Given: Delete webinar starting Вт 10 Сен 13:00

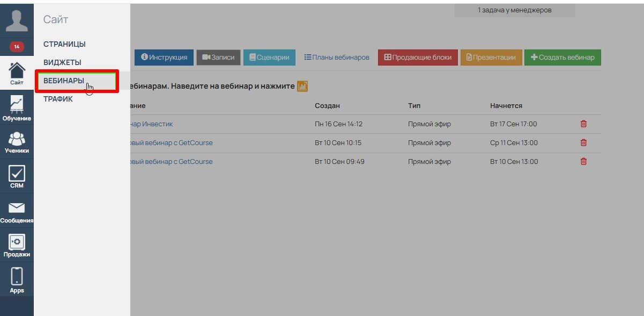Looking at the screenshot, I should pos(583,161).
